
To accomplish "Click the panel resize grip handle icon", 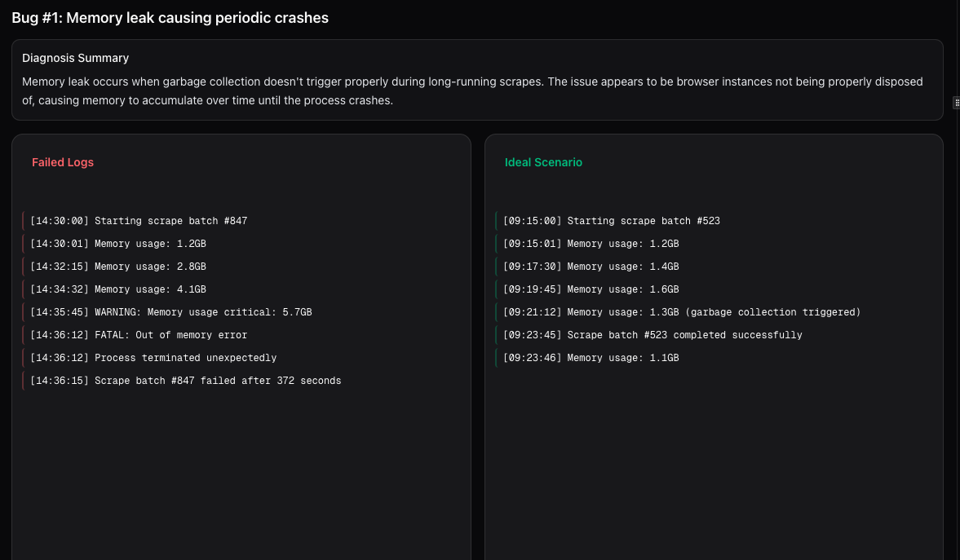I will [x=956, y=102].
